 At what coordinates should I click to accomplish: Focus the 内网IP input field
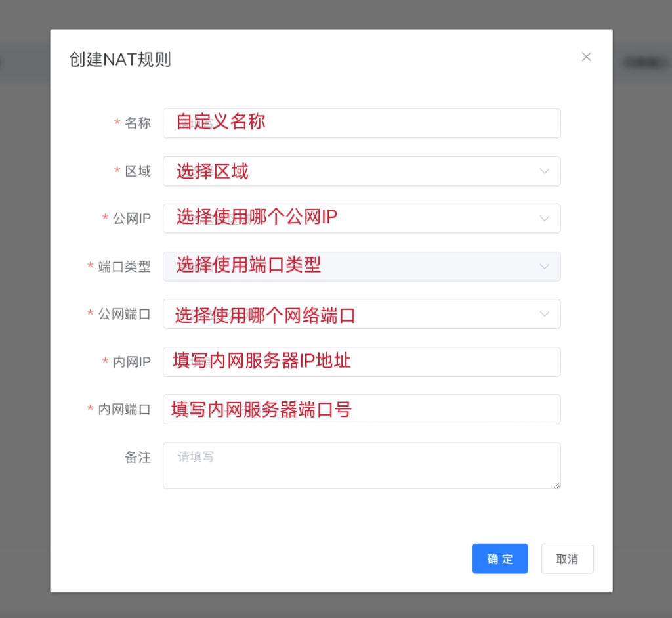[361, 362]
